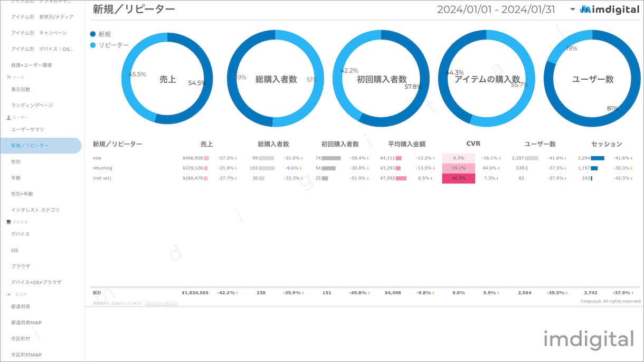This screenshot has width=644, height=362.
Task: Open ユーザーサマリ page
Action: tap(28, 129)
